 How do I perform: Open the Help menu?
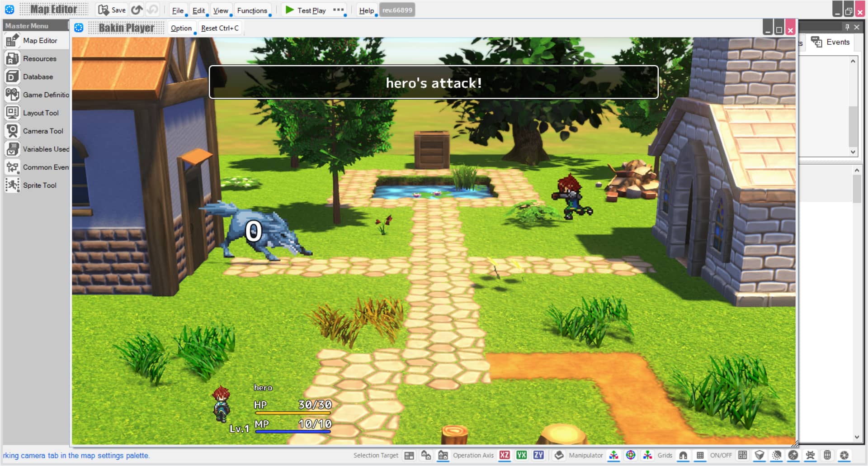(x=366, y=10)
